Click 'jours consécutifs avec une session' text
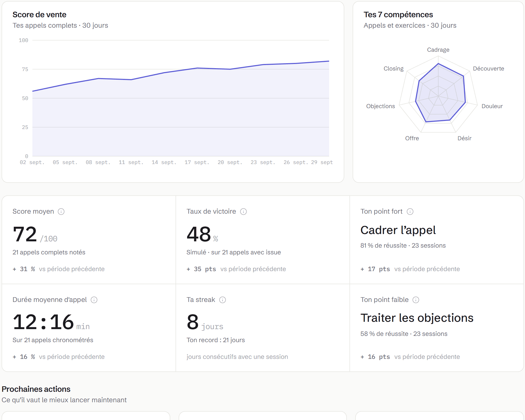The image size is (525, 420). click(x=237, y=357)
